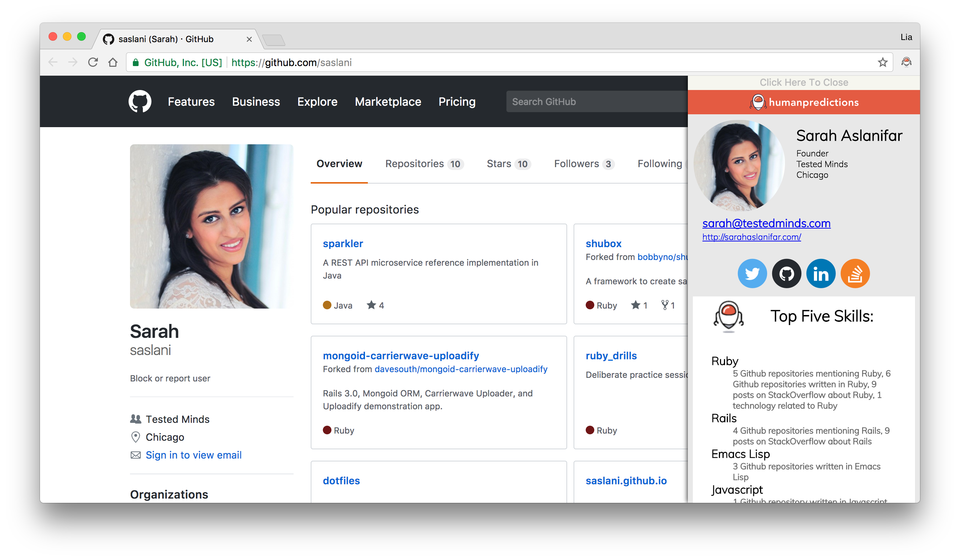The image size is (960, 560).
Task: Click humanpredictions extension icon in toolbar
Action: 906,62
